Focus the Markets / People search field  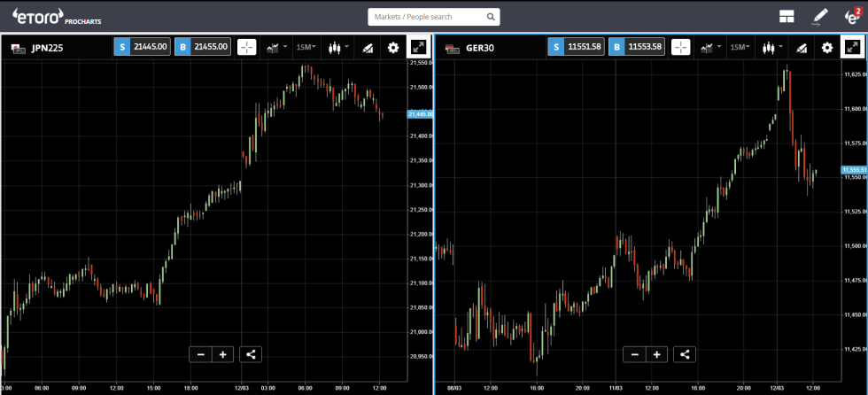pos(433,17)
